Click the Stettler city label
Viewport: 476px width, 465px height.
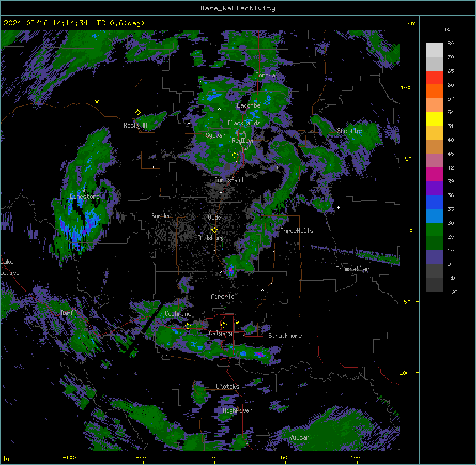click(350, 131)
